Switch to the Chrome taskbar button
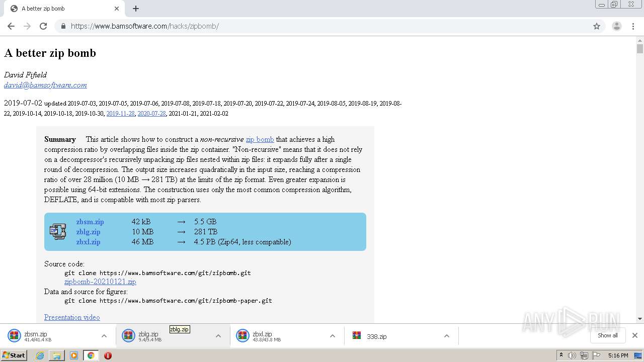644x362 pixels. coord(91,355)
